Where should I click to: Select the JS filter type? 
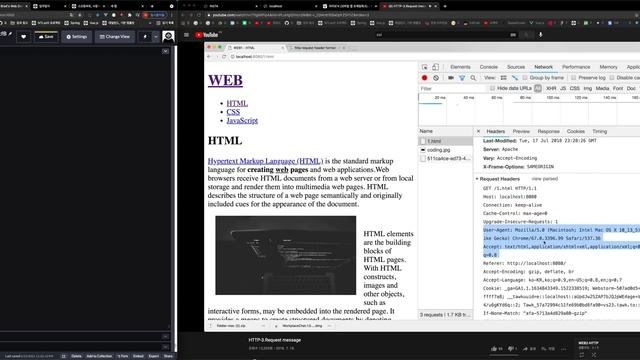563,88
